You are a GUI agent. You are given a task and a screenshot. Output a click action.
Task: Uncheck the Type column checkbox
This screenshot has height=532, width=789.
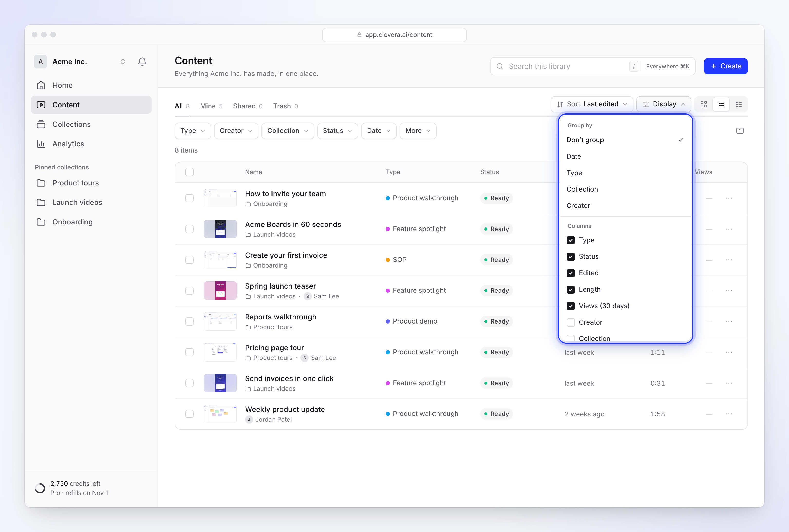click(571, 240)
